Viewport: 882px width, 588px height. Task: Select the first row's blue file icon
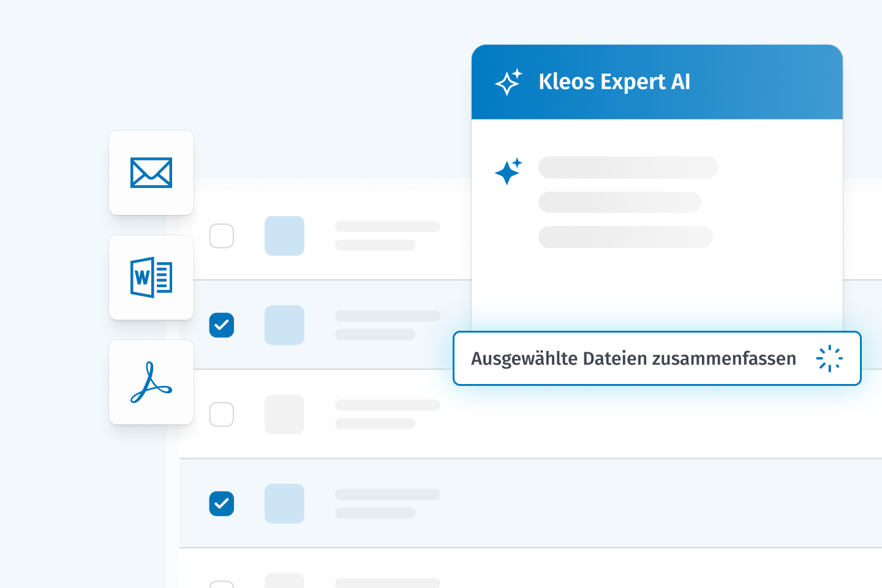tap(284, 236)
